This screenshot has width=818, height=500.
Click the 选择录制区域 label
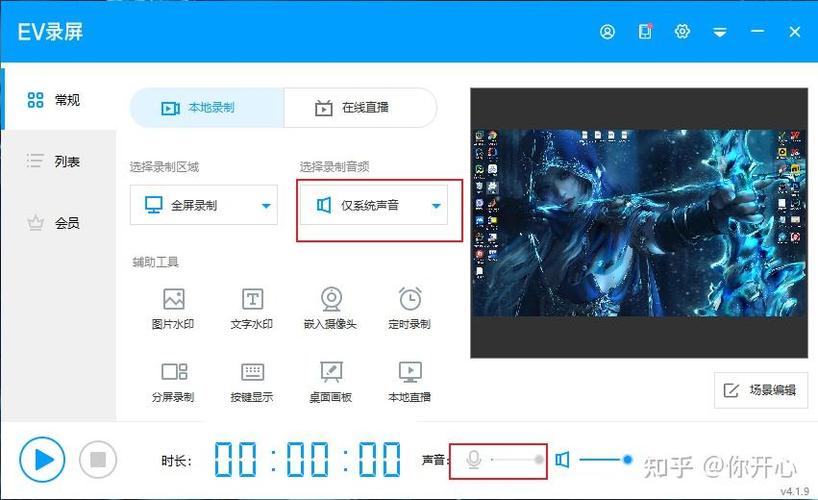click(x=164, y=167)
